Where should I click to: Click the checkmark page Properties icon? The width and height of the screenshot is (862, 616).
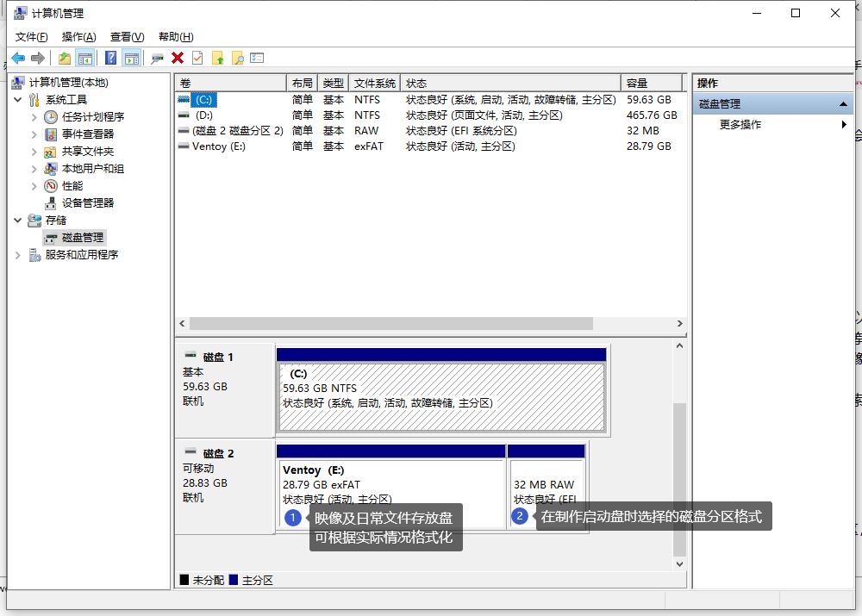(x=197, y=58)
